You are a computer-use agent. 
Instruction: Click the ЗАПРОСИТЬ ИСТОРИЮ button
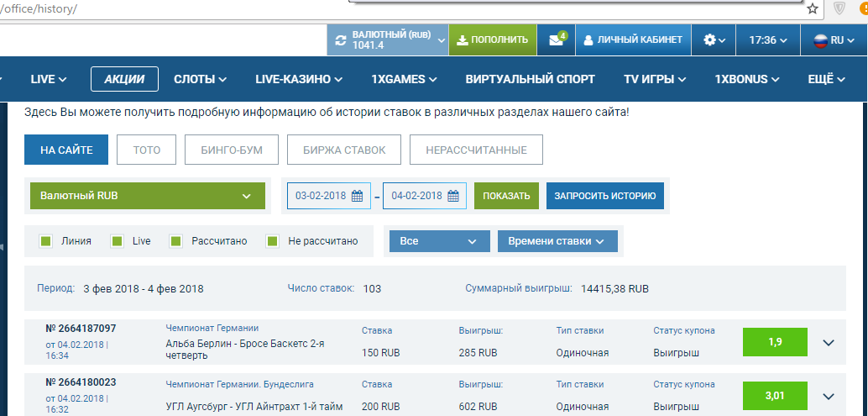click(x=604, y=196)
